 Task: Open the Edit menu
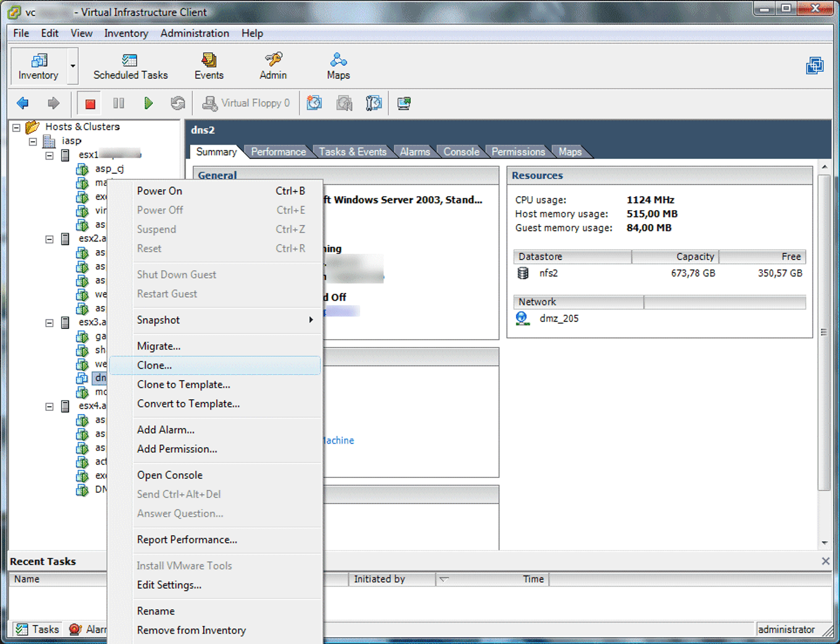[50, 33]
